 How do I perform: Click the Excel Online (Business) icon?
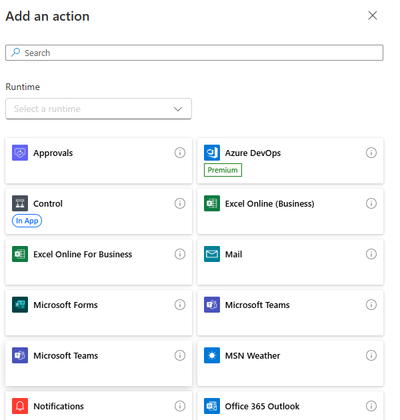pos(212,203)
